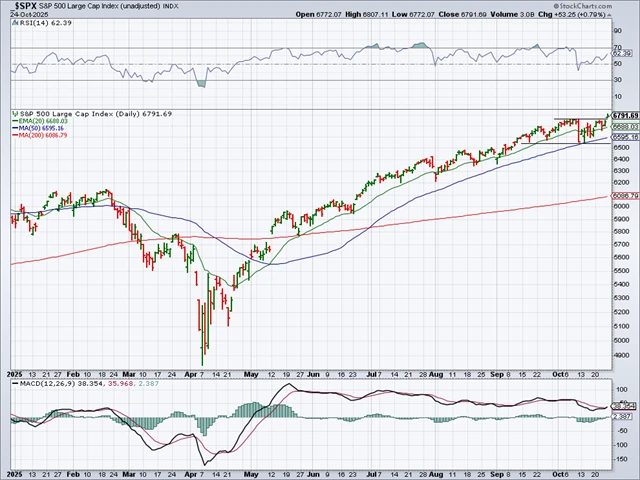The height and width of the screenshot is (480, 640).
Task: Click the 35.968 MACD signal value
Action: [x=120, y=384]
